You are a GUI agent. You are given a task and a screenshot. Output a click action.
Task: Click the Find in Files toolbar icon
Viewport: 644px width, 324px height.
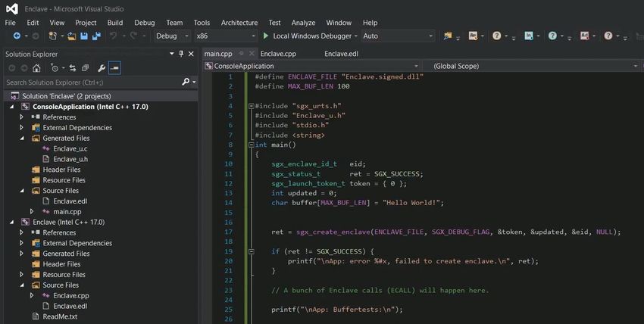448,36
